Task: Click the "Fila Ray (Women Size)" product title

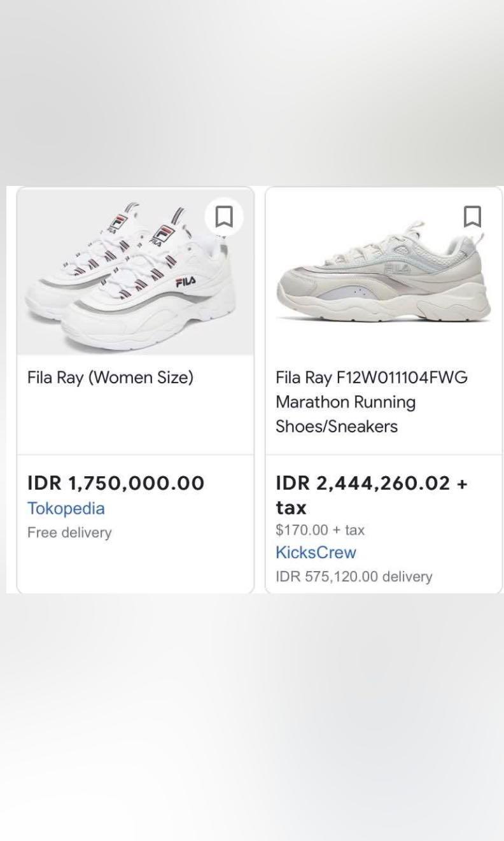Action: (110, 378)
